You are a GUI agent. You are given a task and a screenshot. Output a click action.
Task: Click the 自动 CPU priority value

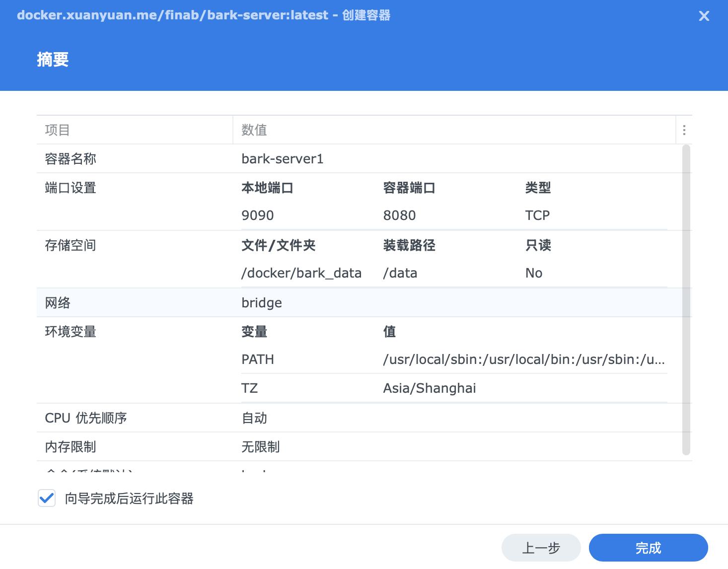click(x=254, y=418)
